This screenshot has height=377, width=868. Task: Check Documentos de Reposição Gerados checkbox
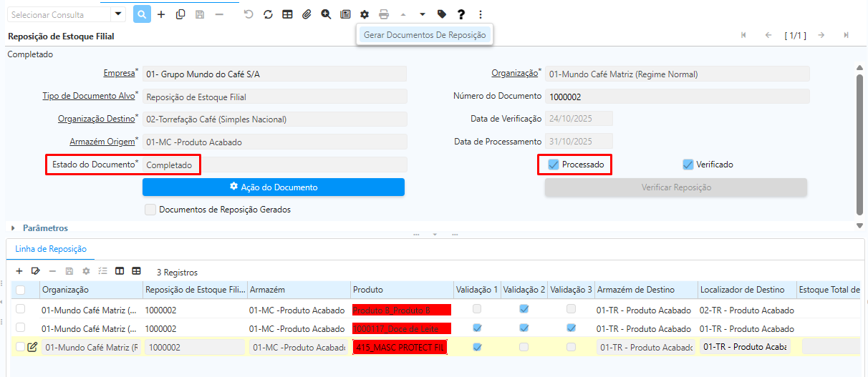click(x=150, y=210)
